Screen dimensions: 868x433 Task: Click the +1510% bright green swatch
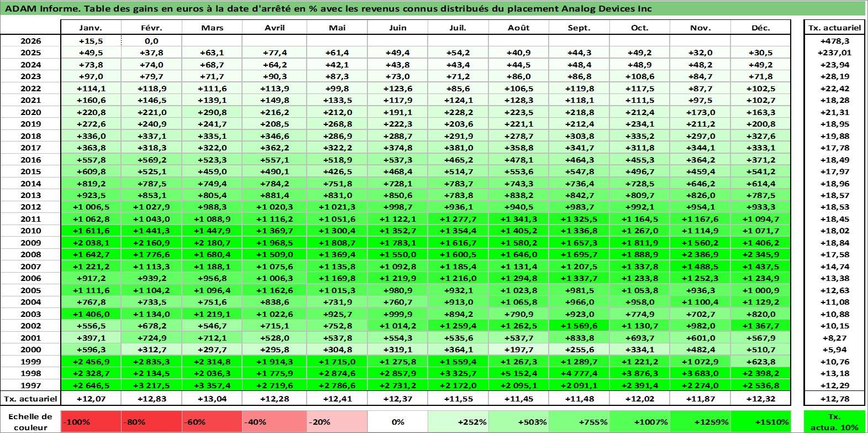[x=761, y=421]
